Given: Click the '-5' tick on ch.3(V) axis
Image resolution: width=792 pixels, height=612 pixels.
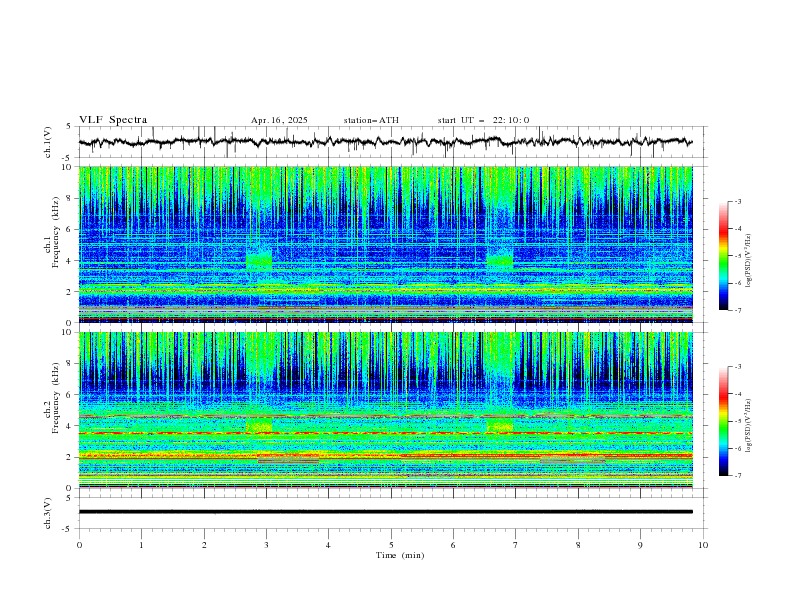Looking at the screenshot, I should click(68, 529).
